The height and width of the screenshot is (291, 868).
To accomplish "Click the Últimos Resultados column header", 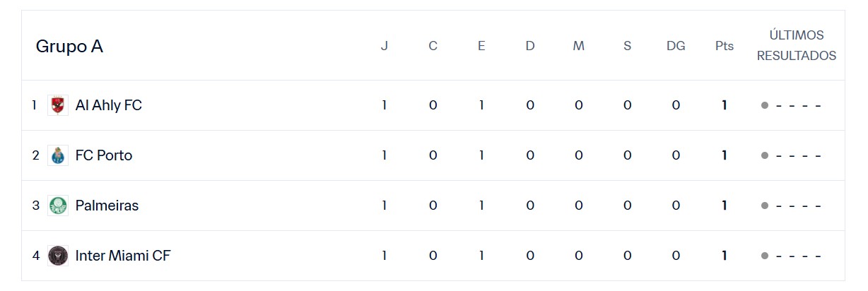I will [x=797, y=45].
